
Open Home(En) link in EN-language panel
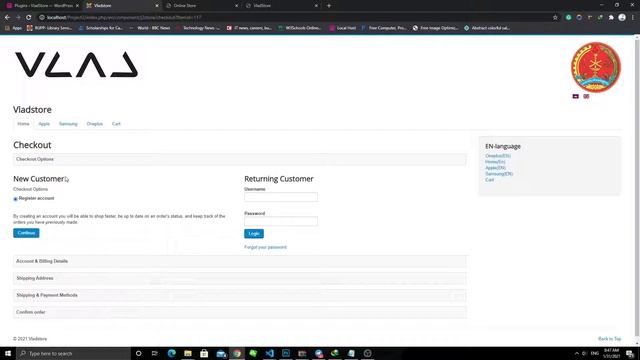(x=495, y=162)
